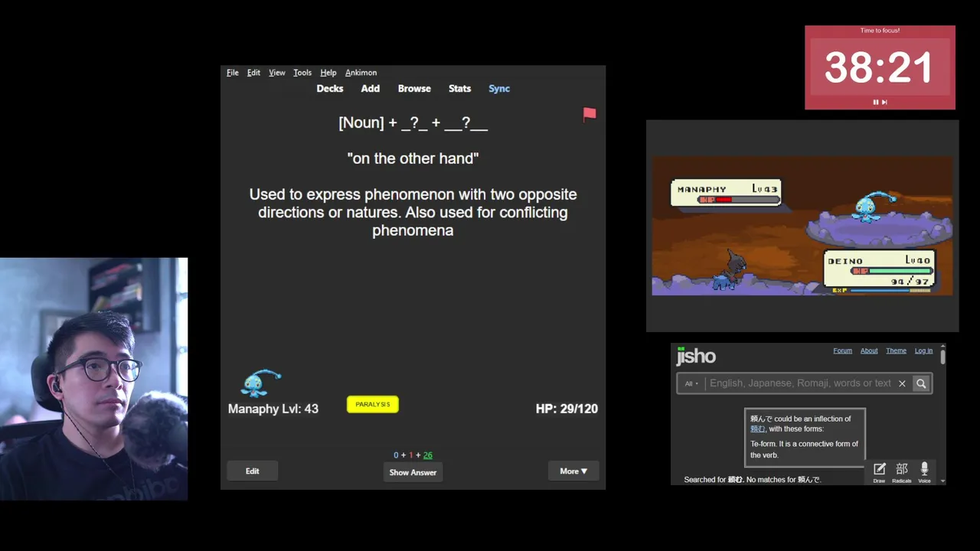Click the red flag on card

coord(589,114)
